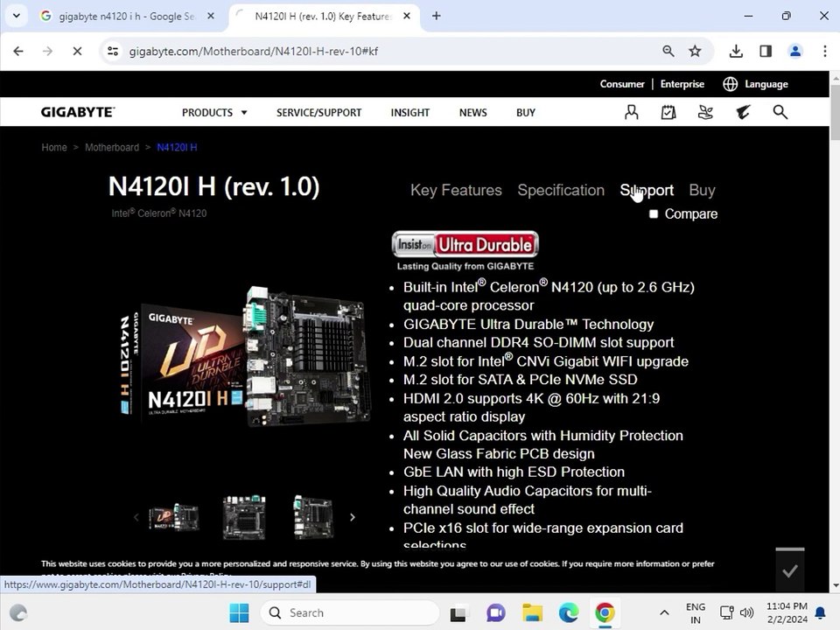Click the Consumer link
Image resolution: width=840 pixels, height=630 pixels.
(622, 84)
